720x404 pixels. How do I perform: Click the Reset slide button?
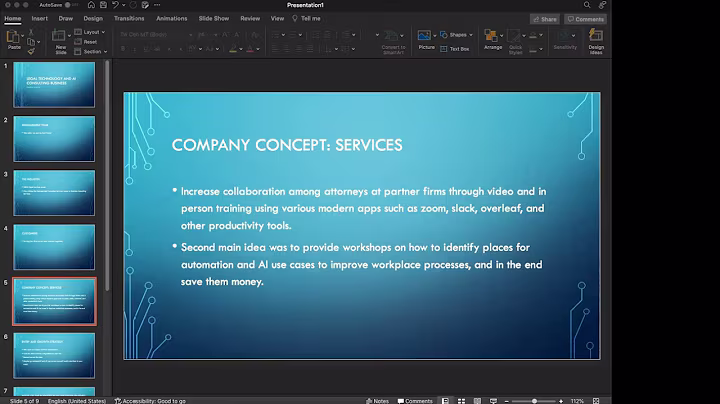[86, 42]
